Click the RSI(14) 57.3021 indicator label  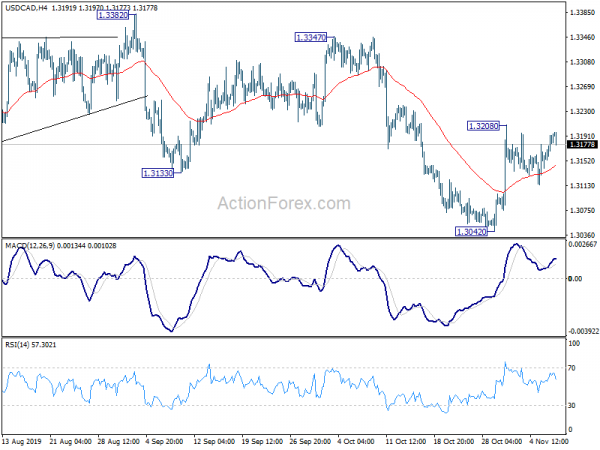click(x=31, y=345)
